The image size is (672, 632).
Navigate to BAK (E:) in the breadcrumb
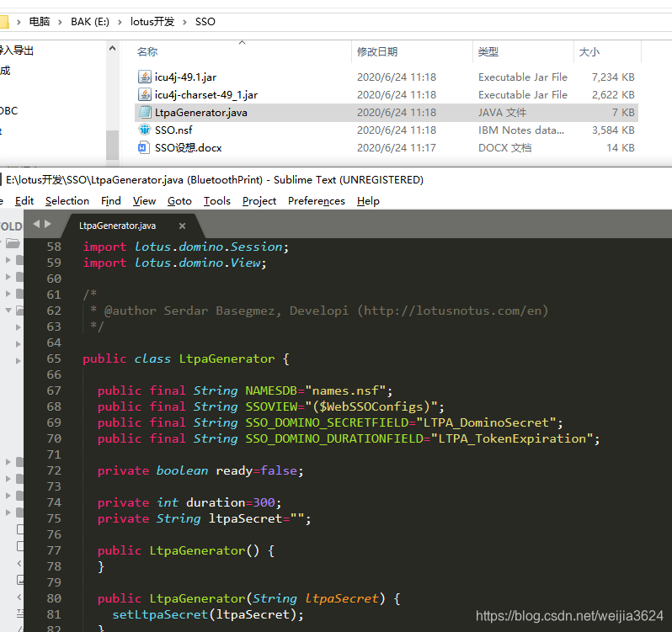[x=90, y=21]
